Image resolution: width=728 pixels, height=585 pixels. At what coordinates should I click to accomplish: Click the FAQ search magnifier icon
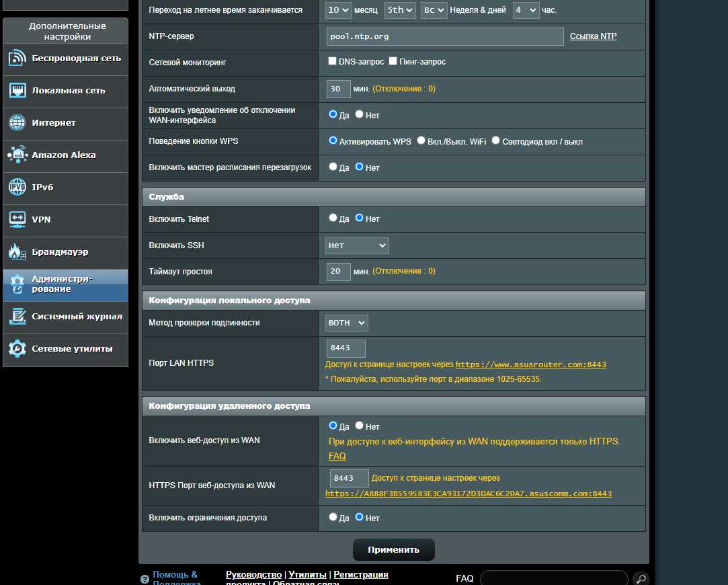click(641, 578)
